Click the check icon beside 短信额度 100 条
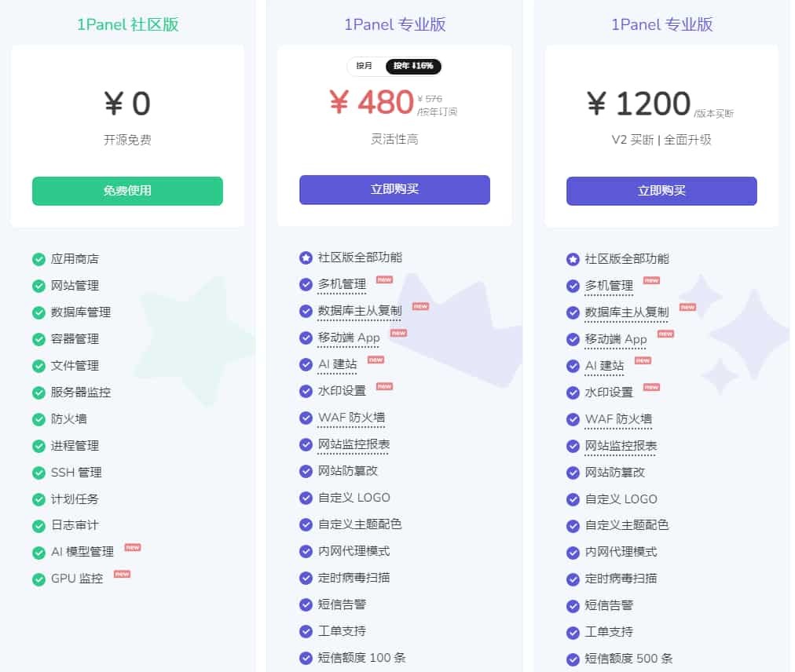795x672 pixels. (306, 658)
